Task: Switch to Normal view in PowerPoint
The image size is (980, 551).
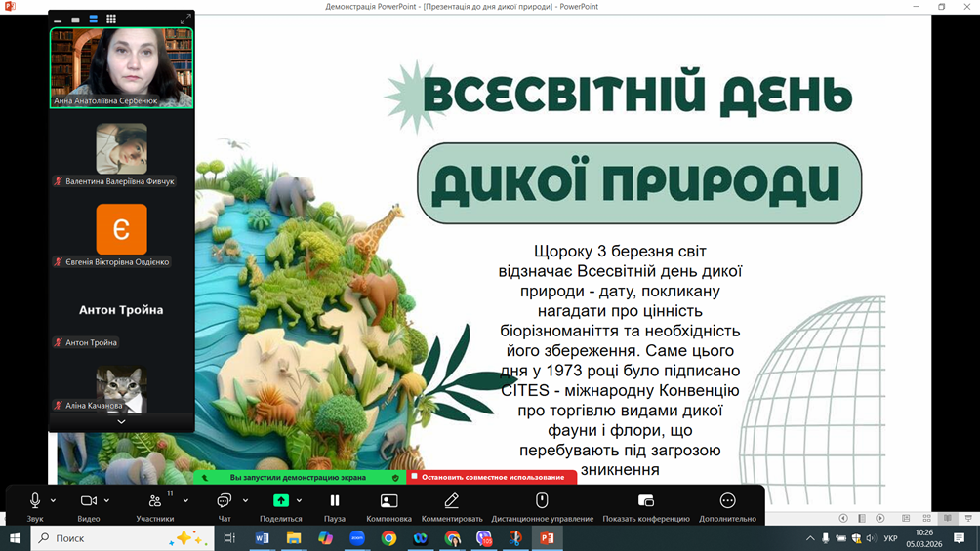Action: [906, 519]
